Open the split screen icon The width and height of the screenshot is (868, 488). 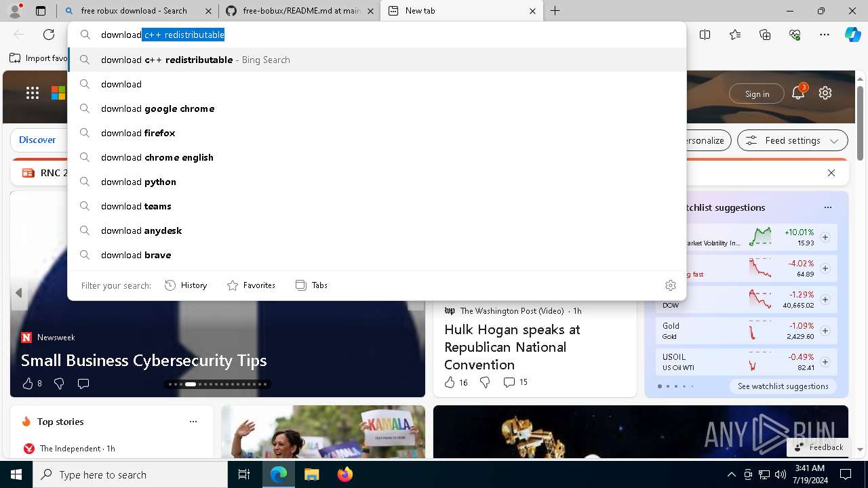tap(705, 35)
